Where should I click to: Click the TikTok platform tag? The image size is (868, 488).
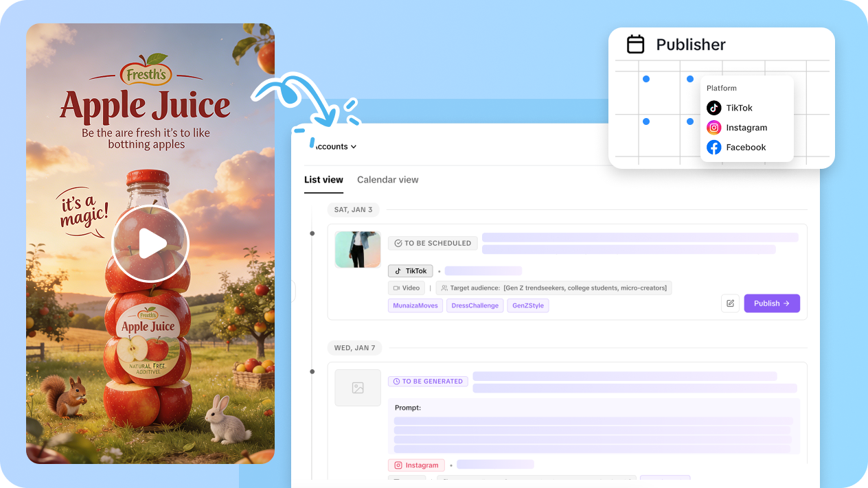[411, 271]
